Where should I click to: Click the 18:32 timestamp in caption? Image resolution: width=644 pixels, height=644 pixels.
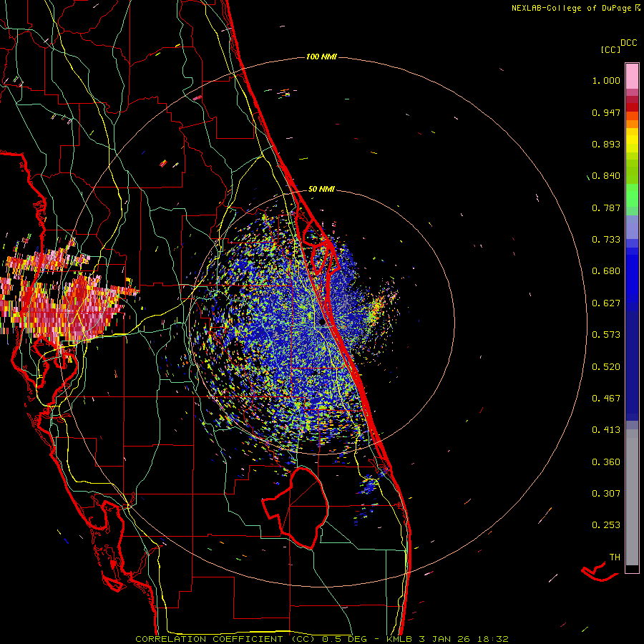pyautogui.click(x=493, y=639)
